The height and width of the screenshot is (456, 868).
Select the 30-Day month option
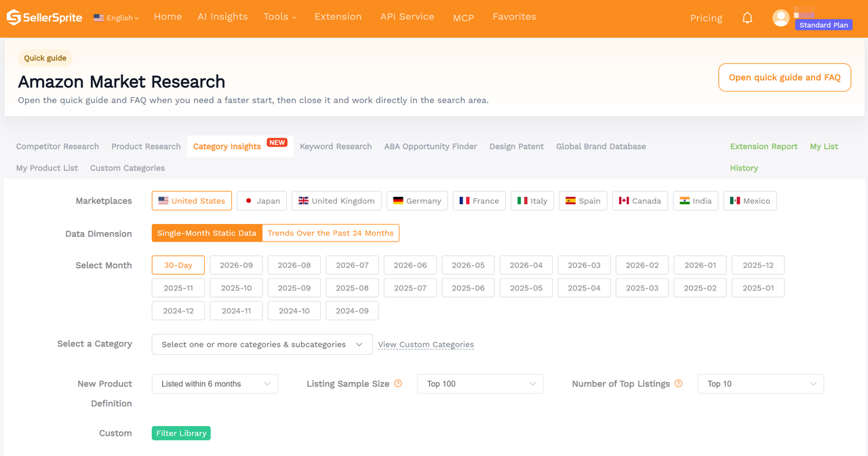click(x=178, y=265)
